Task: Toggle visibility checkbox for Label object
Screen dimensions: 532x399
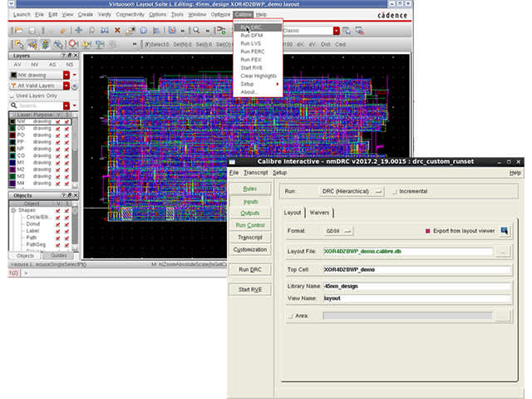Action: click(x=58, y=231)
